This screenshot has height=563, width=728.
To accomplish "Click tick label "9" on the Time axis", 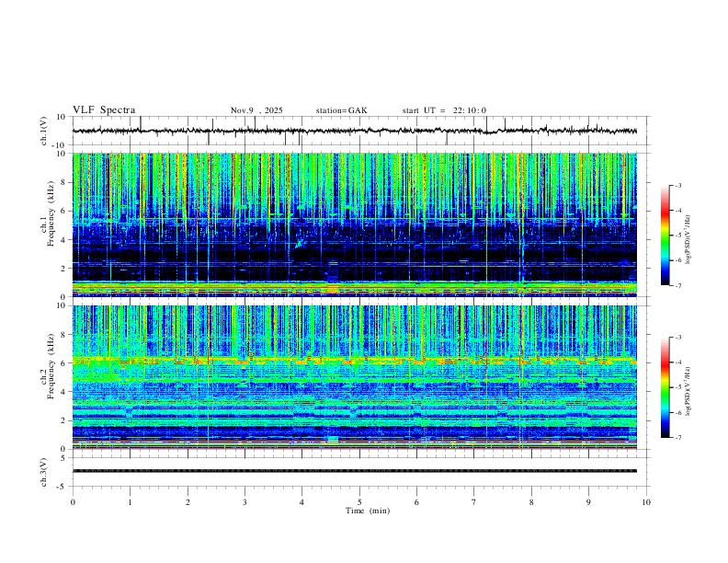I will pyautogui.click(x=588, y=502).
